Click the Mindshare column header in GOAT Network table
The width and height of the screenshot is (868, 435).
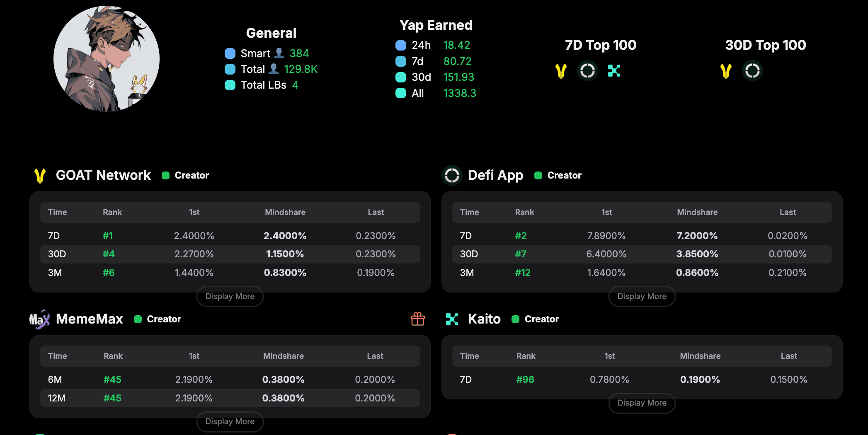click(x=285, y=212)
